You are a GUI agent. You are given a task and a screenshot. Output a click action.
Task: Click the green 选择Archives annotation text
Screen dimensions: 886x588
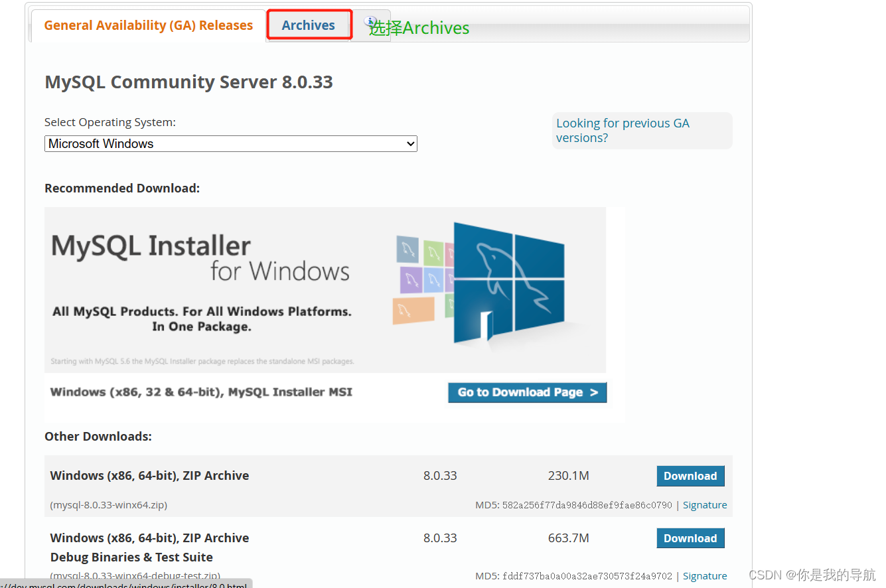coord(418,28)
